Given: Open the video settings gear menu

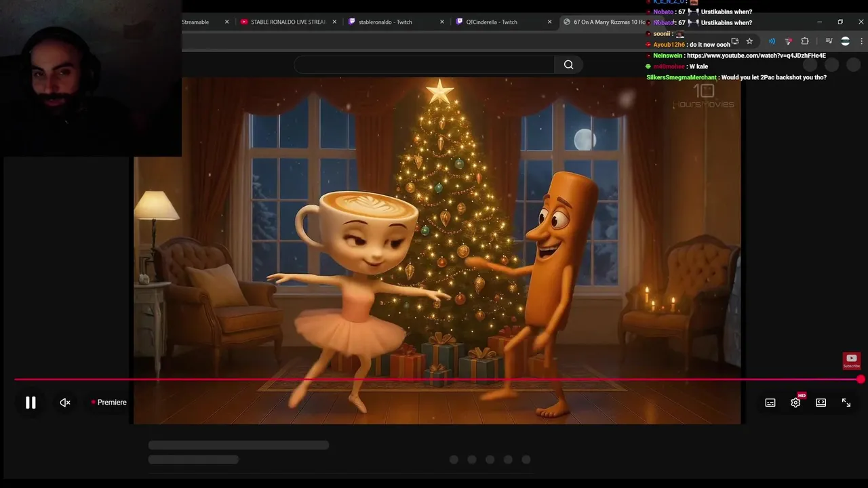Looking at the screenshot, I should click(795, 403).
